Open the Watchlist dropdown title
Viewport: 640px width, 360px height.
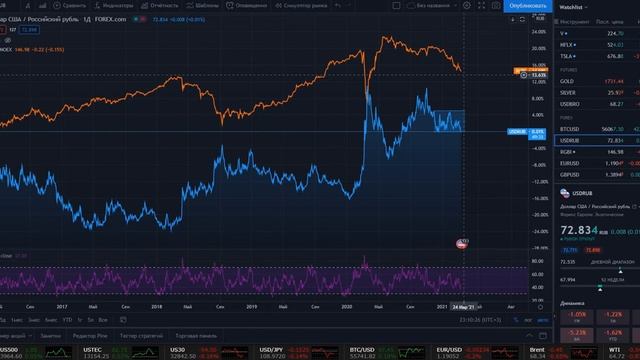pos(573,7)
